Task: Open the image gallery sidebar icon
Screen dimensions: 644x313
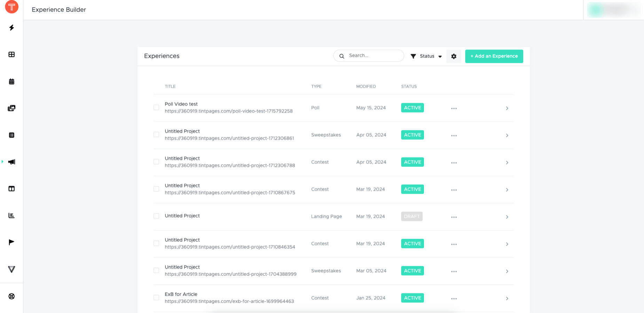Action: pos(11,108)
